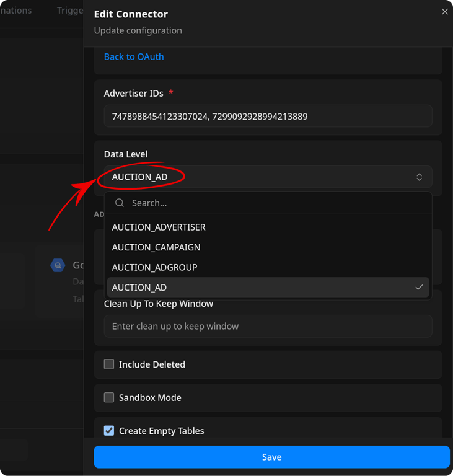Select AUCTION_CAMPAIGN option
This screenshot has height=476, width=453.
[x=268, y=247]
